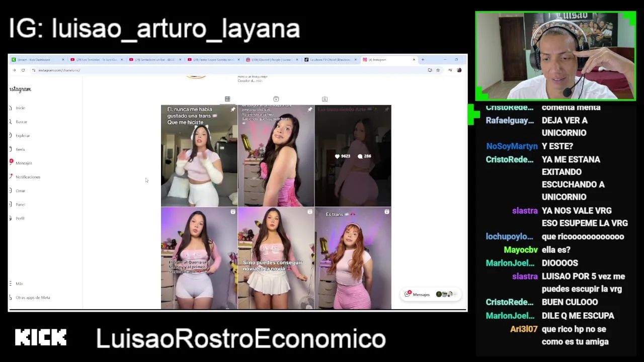Open the pinned post about 'embarazada'

tap(276, 156)
